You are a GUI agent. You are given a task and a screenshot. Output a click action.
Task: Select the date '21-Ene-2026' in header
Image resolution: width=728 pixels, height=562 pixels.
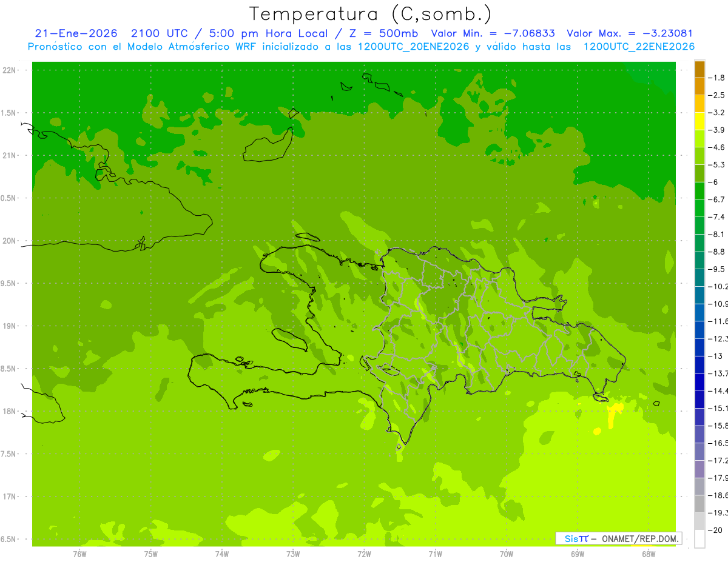(76, 33)
